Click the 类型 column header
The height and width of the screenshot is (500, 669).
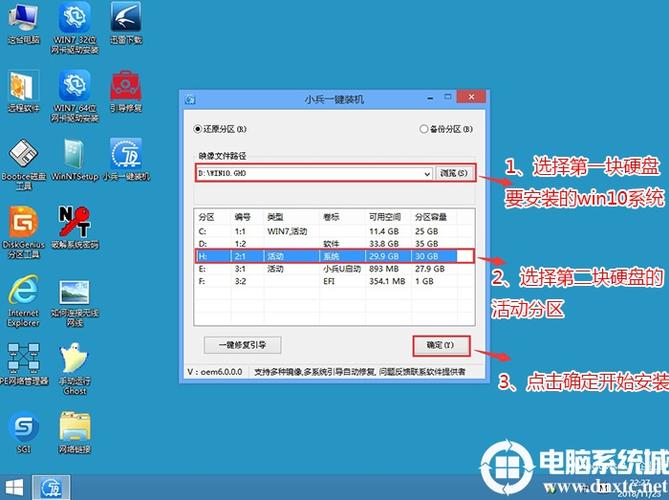275,217
